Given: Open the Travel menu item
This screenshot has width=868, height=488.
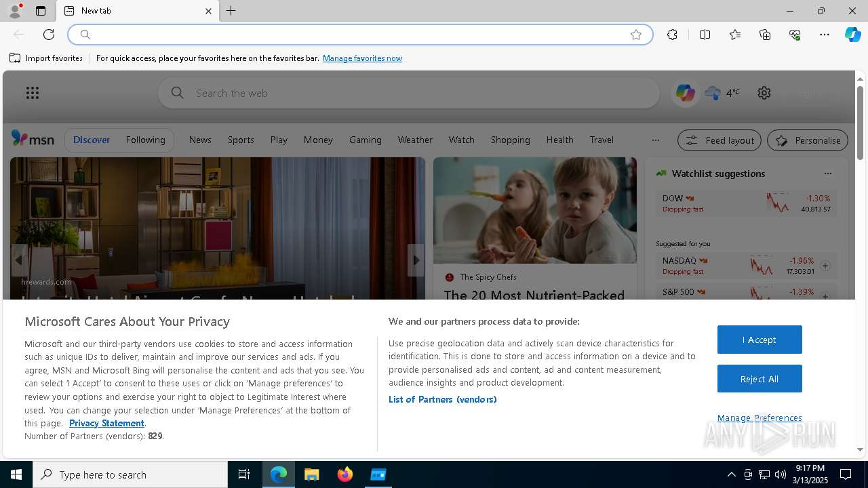Looking at the screenshot, I should pos(601,140).
